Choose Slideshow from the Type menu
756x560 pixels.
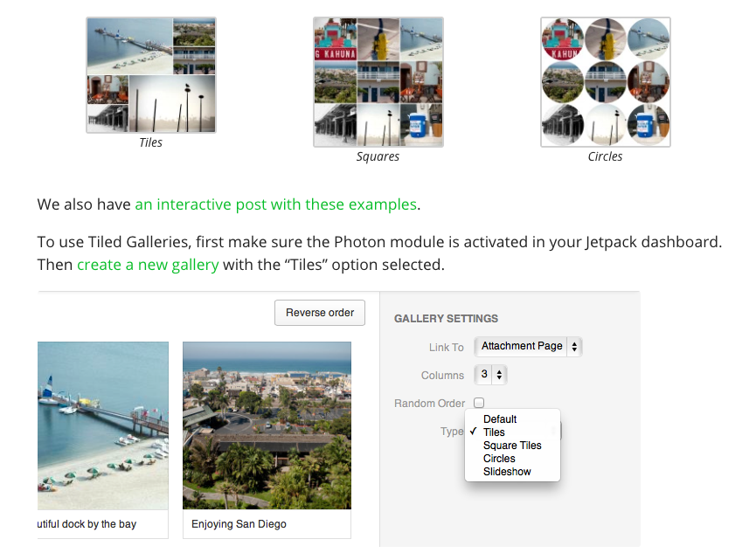pos(507,472)
